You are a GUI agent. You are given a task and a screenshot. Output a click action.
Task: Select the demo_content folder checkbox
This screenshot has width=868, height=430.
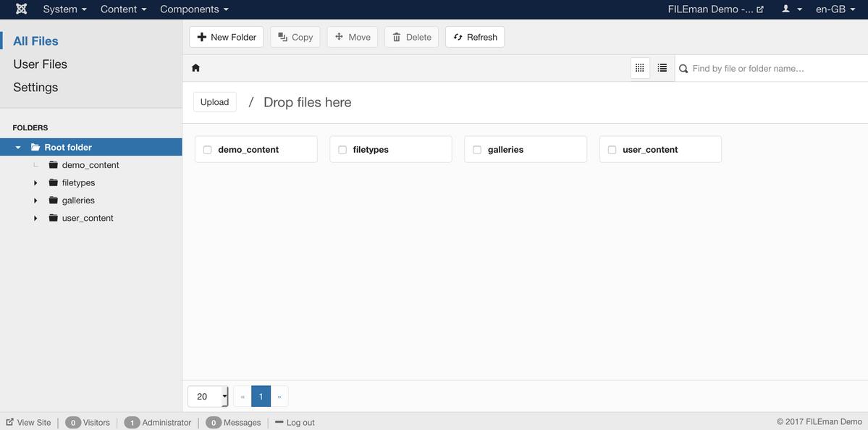pyautogui.click(x=207, y=149)
